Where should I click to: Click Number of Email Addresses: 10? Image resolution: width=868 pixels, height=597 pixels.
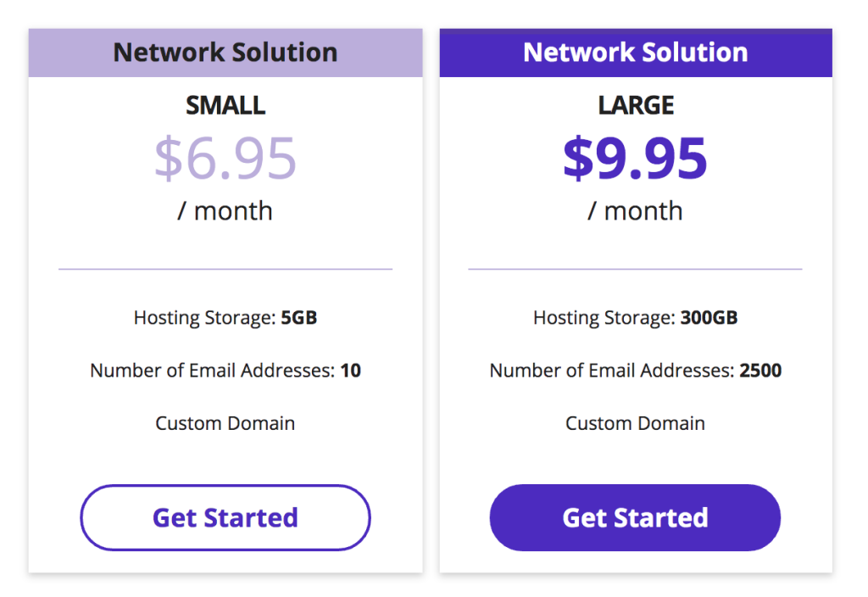(225, 371)
